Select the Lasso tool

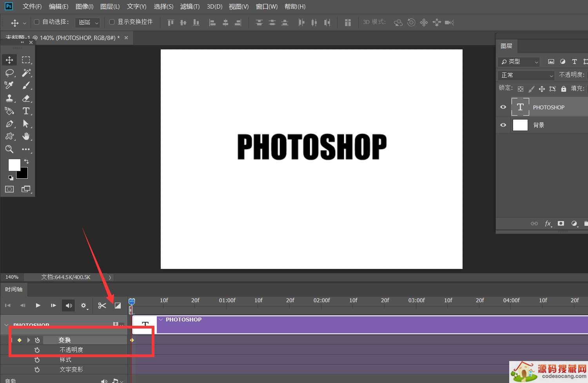click(9, 73)
